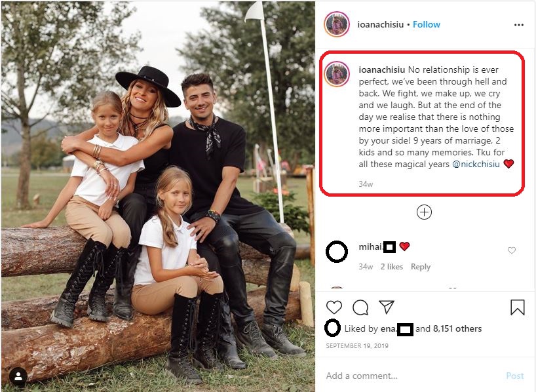Open ioanachisiu profile from header username
The image size is (536, 392).
click(x=380, y=25)
